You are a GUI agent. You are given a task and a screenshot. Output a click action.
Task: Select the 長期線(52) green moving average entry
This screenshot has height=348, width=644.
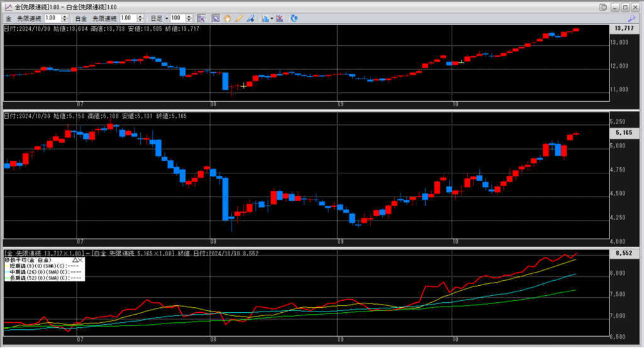[x=44, y=277]
